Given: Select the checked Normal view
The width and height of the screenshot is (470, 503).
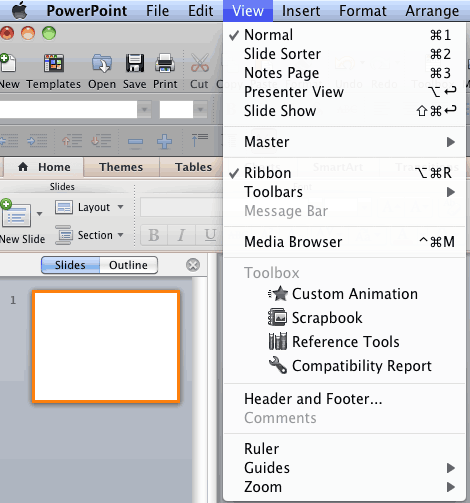Looking at the screenshot, I should (344, 35).
